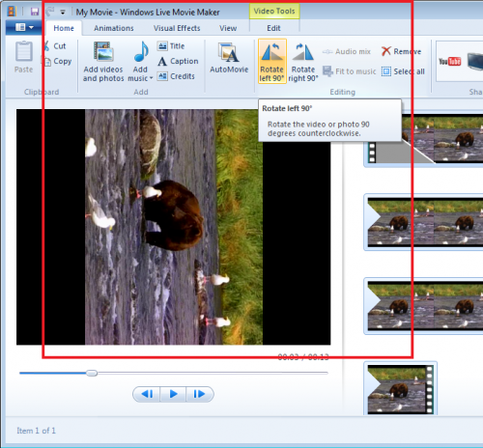Screen dimensions: 483x448
Task: Open the Edit tab under Video Tools
Action: pyautogui.click(x=273, y=28)
